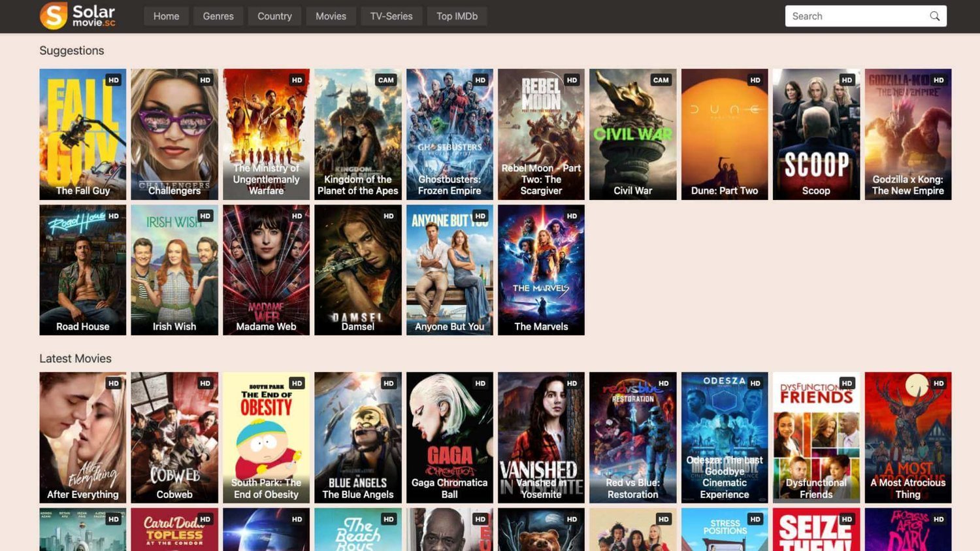Go to the TV-Series section
Image resolution: width=980 pixels, height=551 pixels.
pyautogui.click(x=391, y=16)
